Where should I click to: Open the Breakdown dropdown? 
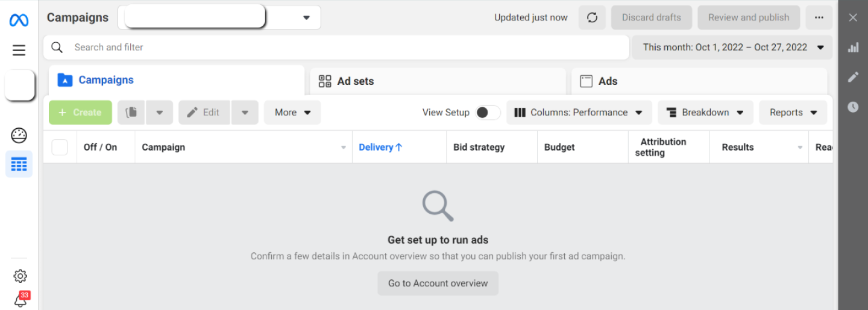[705, 113]
